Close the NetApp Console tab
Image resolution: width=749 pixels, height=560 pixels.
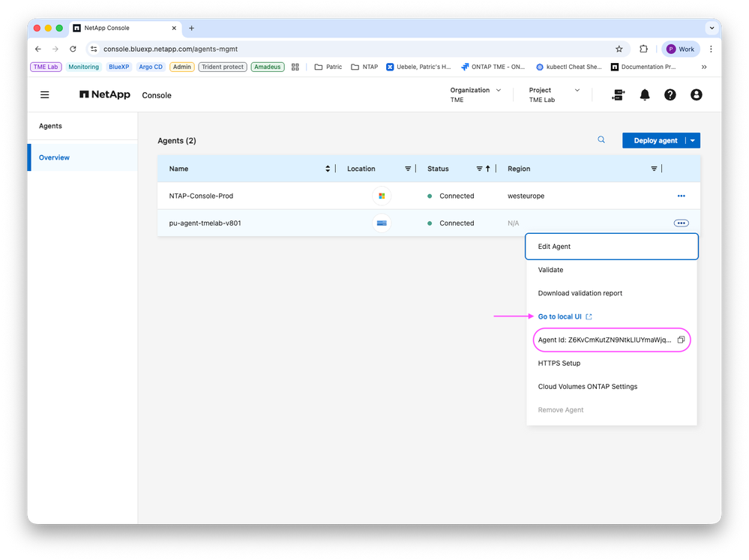pos(174,28)
